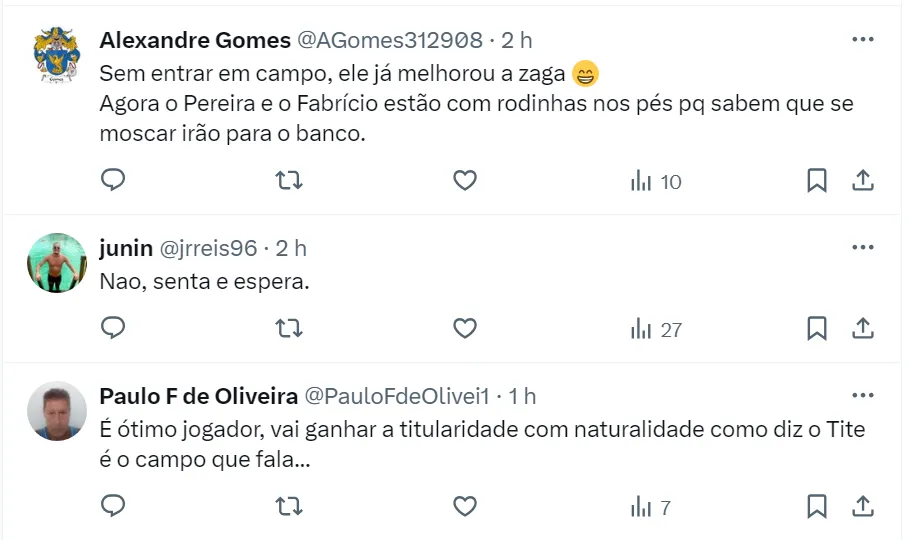Like junin's tweet 'Nao, senta e espera'
Image resolution: width=908 pixels, height=540 pixels.
pyautogui.click(x=464, y=328)
